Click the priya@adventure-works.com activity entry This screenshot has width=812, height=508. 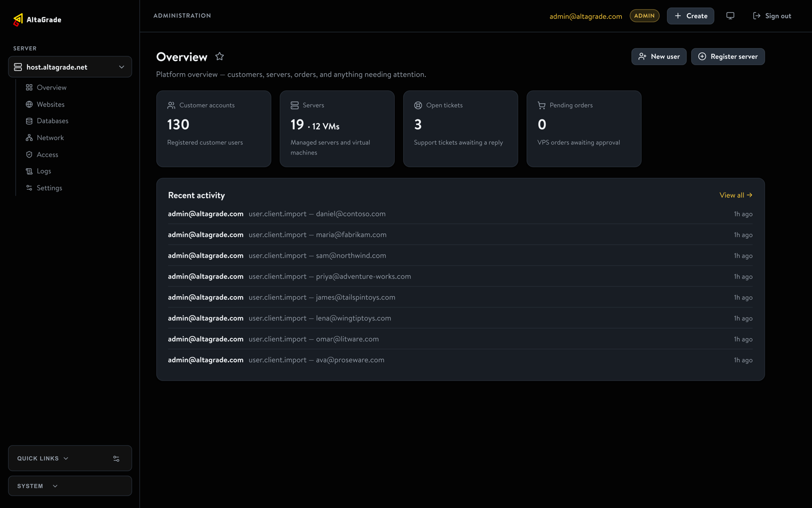(460, 276)
